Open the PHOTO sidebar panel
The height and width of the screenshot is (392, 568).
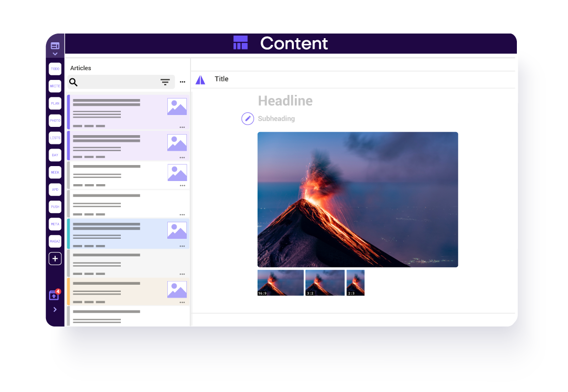coord(55,121)
